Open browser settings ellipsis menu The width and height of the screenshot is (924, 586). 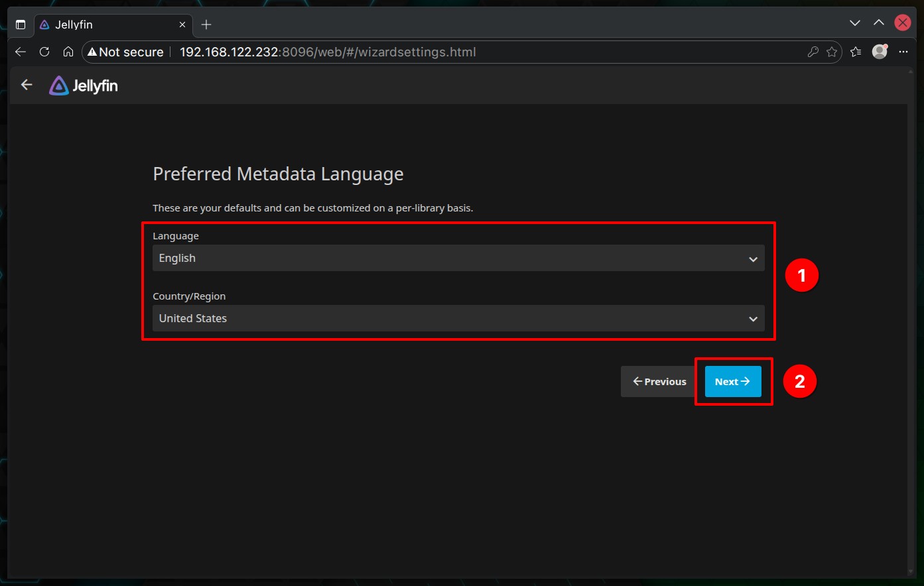point(903,52)
